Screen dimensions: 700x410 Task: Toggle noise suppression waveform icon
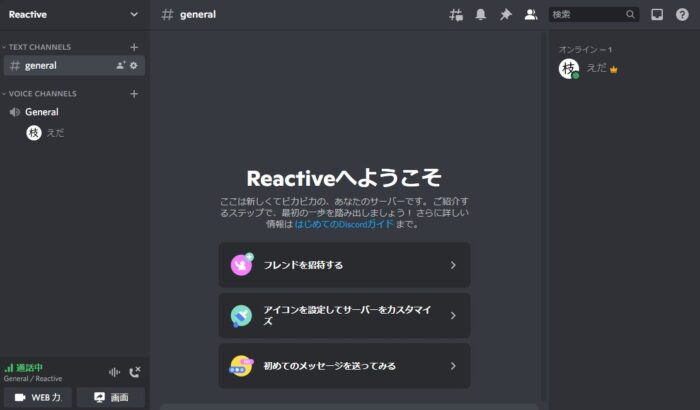click(x=114, y=372)
